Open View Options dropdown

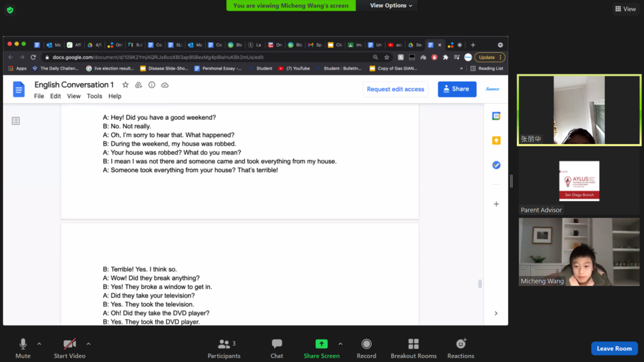pyautogui.click(x=391, y=5)
